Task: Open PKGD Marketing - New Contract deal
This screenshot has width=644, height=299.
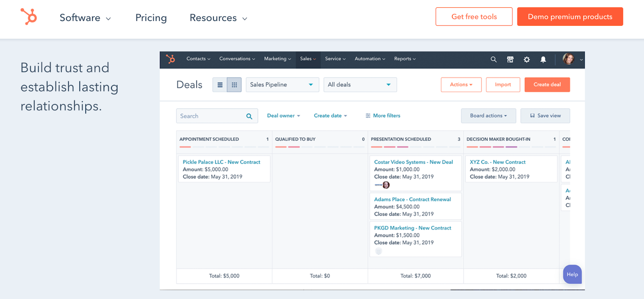Action: pyautogui.click(x=413, y=228)
